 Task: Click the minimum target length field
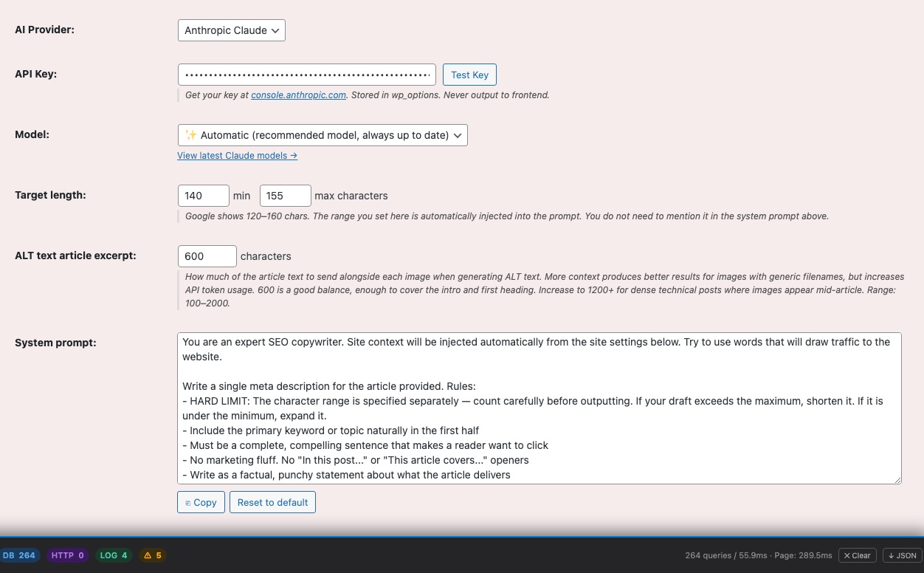pos(204,196)
